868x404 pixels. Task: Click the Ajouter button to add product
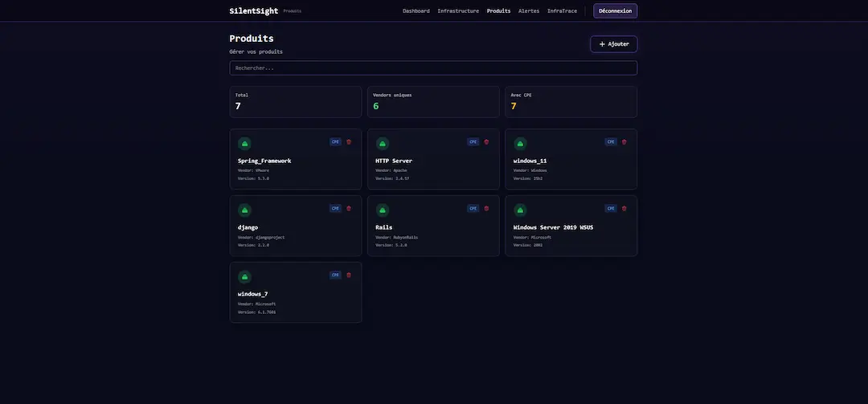click(614, 44)
